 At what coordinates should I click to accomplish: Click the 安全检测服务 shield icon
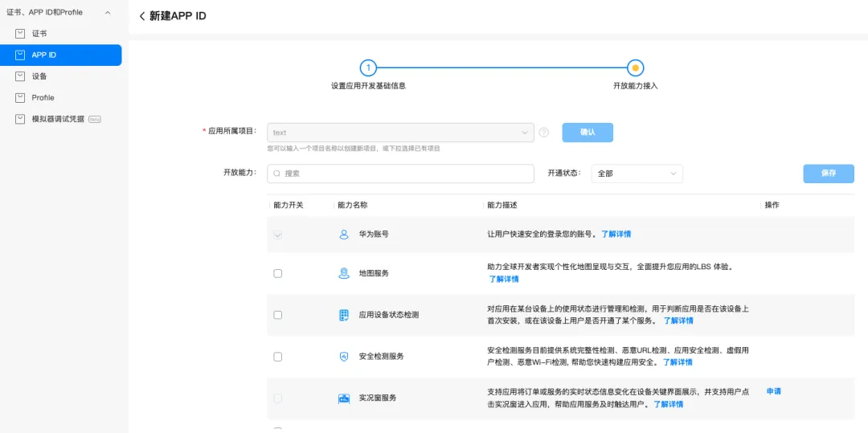coord(344,357)
